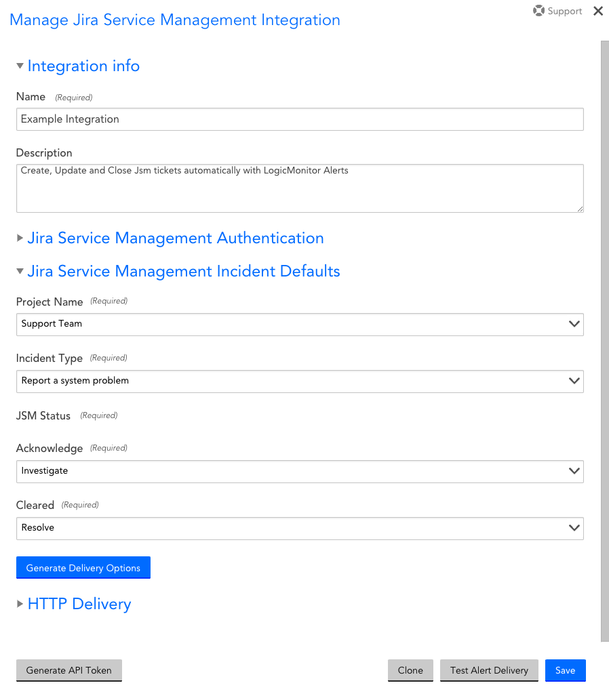Click Test Alert Delivery button
Viewport: 609px width, 700px height.
[489, 671]
